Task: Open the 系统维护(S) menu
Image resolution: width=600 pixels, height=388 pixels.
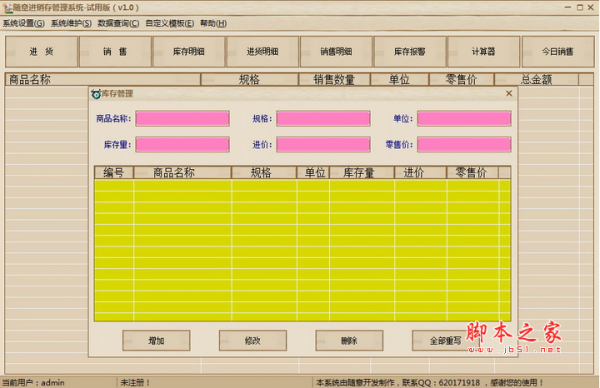Action: coord(71,23)
